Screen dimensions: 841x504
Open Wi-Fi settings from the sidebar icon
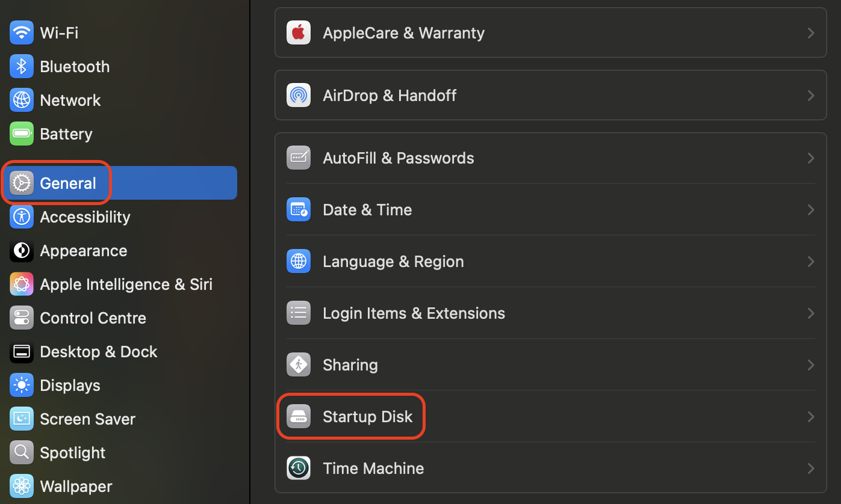[x=21, y=32]
